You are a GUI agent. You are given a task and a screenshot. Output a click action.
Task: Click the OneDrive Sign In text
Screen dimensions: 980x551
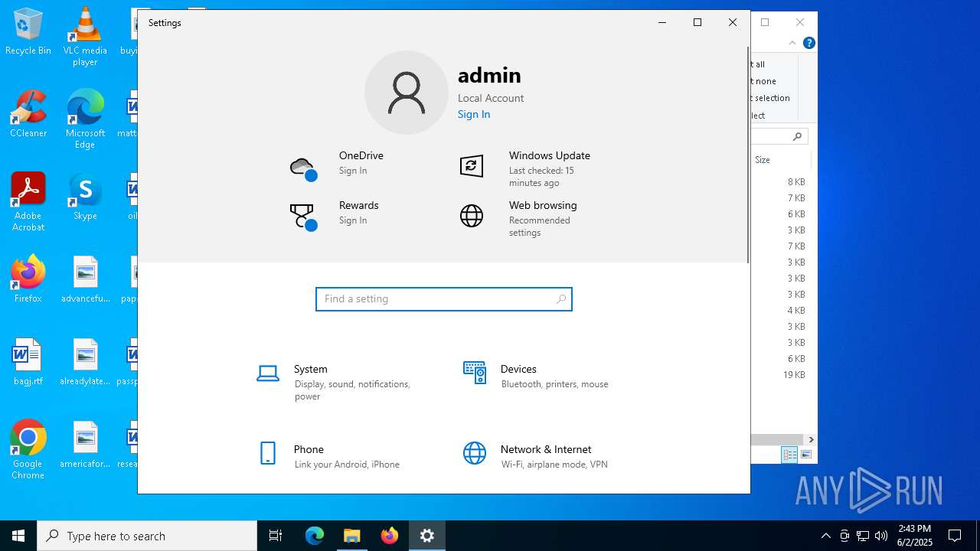click(x=353, y=171)
